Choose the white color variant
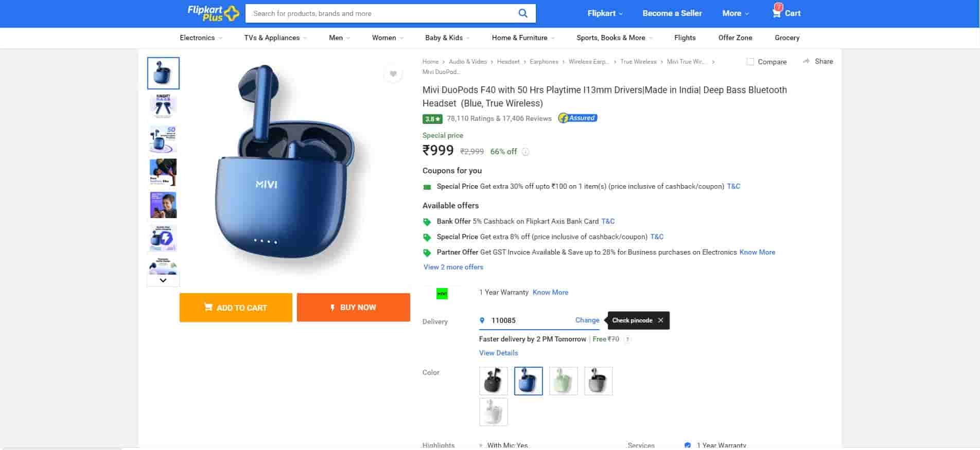The width and height of the screenshot is (980, 450). [x=493, y=412]
